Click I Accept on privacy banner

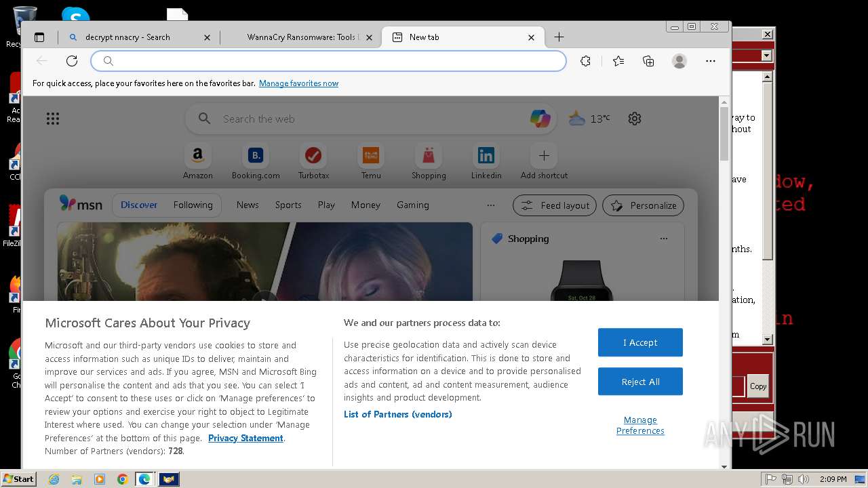point(640,342)
